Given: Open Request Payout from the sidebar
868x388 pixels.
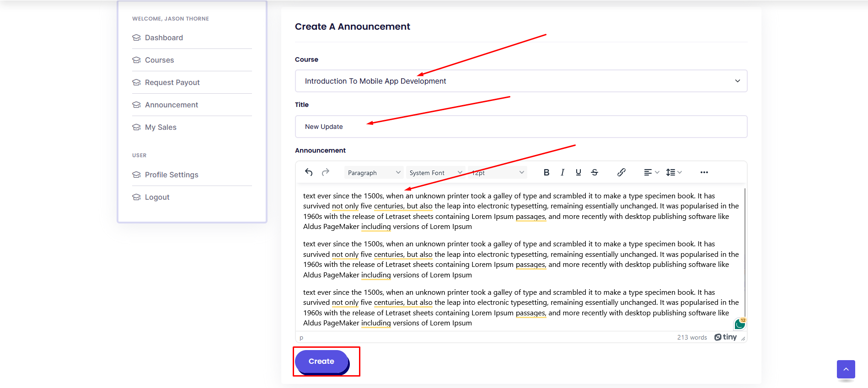Looking at the screenshot, I should click(172, 82).
